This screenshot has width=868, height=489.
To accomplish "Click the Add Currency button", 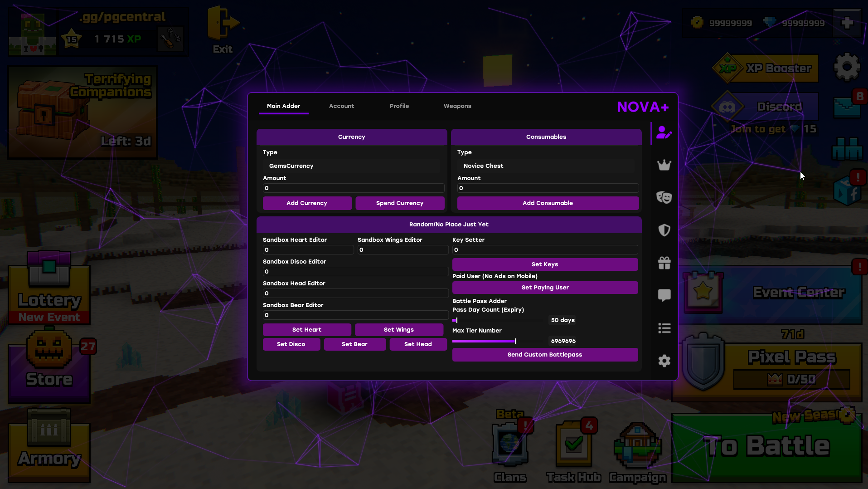I will [307, 203].
